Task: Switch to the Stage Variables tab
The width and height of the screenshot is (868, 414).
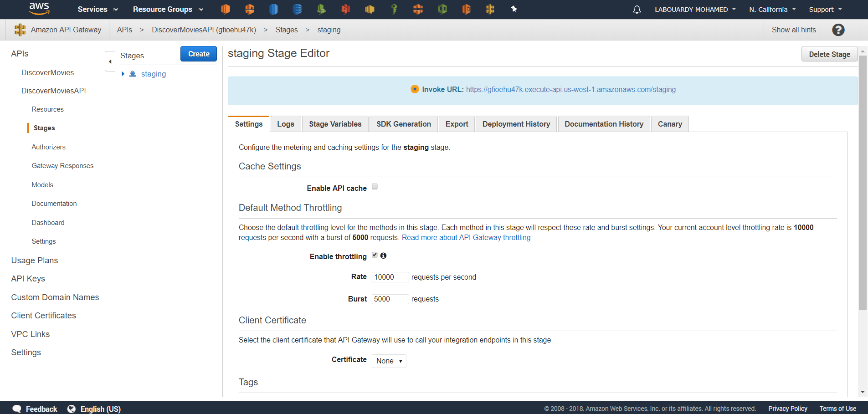Action: 335,124
